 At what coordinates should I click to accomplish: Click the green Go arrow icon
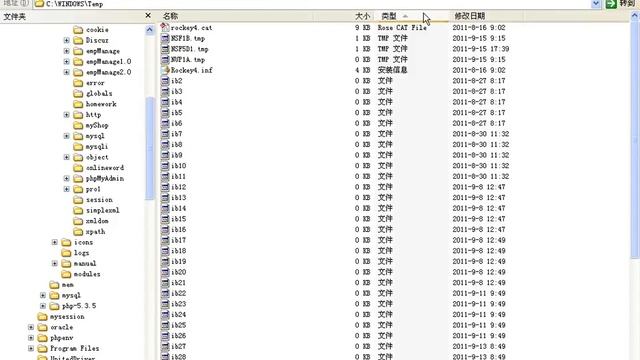(x=611, y=4)
